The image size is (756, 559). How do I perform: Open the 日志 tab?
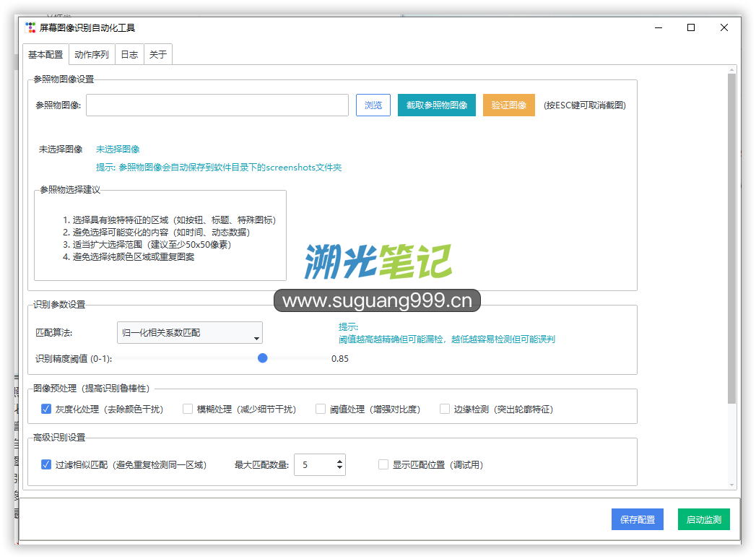click(129, 55)
